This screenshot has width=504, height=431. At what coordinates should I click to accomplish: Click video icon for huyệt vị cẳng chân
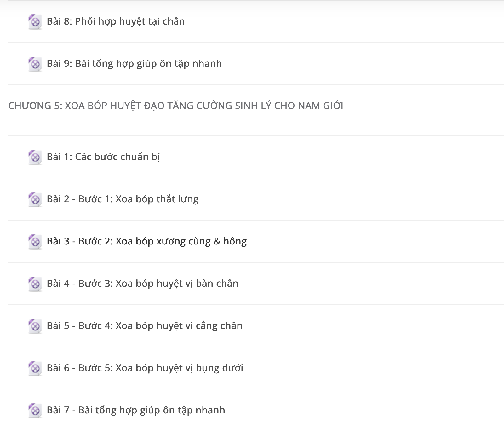(x=35, y=326)
